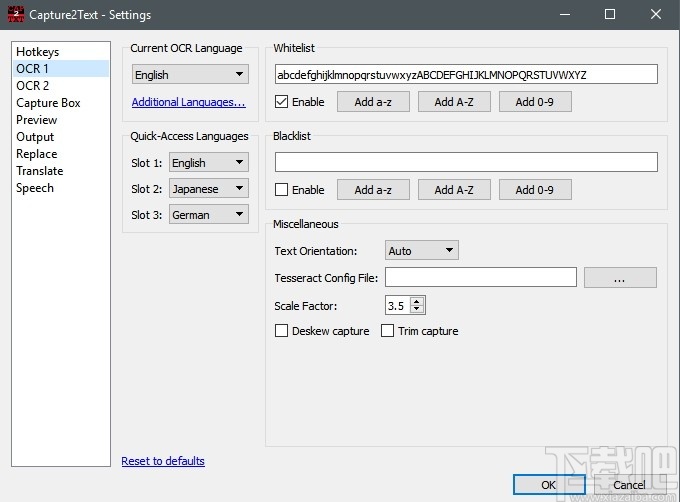Switch to OCR 2 settings page
680x502 pixels.
coord(61,85)
